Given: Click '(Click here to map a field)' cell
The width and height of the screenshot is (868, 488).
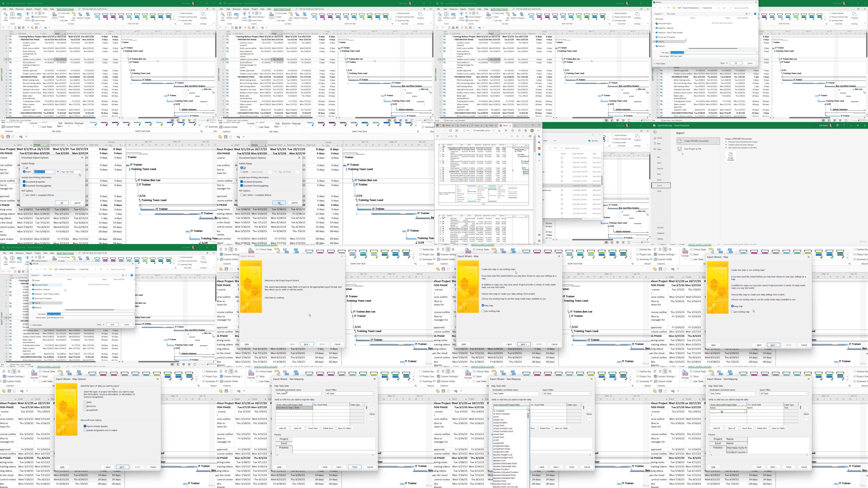Looking at the screenshot, I should pos(294,408).
